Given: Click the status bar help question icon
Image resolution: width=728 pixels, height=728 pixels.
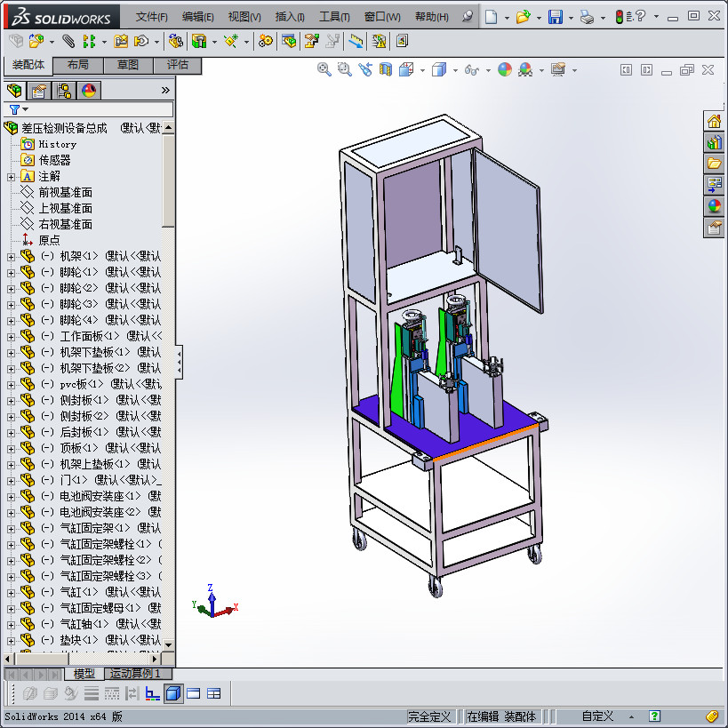Looking at the screenshot, I should click(x=654, y=716).
